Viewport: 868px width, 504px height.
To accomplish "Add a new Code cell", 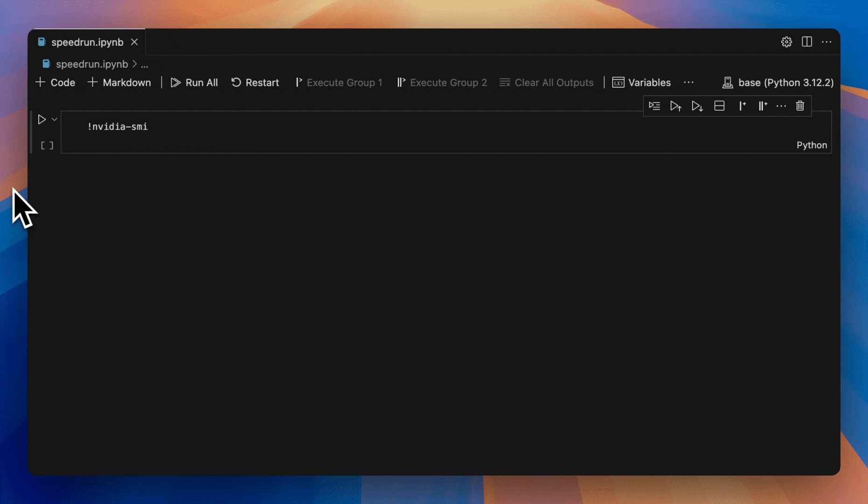I will click(x=55, y=83).
